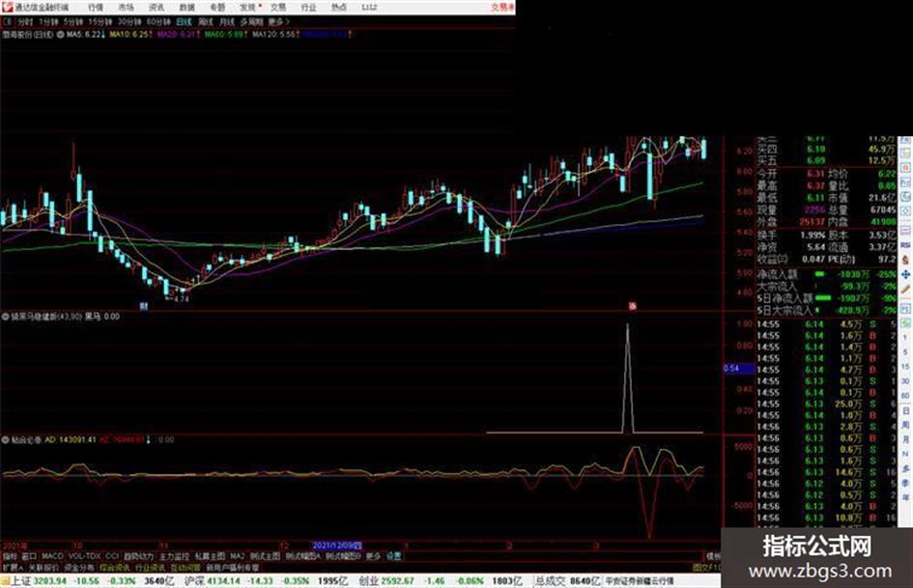Select the MA2 indicator tab
Screen dimensions: 913x588
pyautogui.click(x=237, y=556)
